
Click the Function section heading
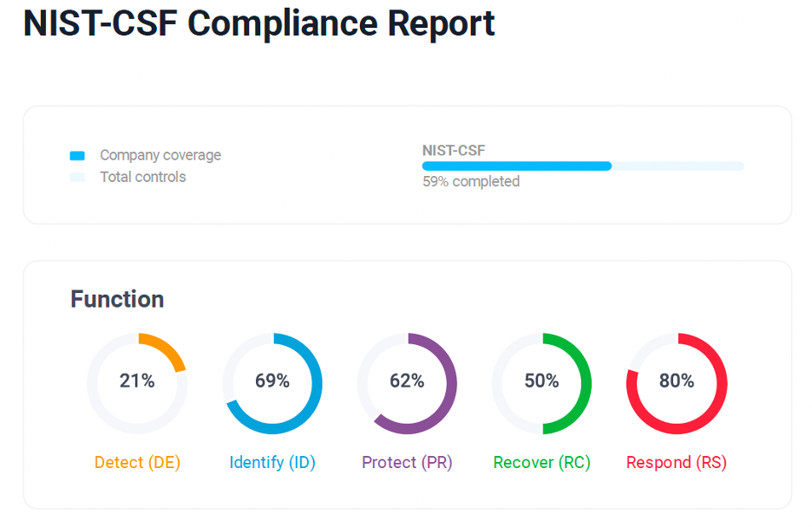point(117,299)
